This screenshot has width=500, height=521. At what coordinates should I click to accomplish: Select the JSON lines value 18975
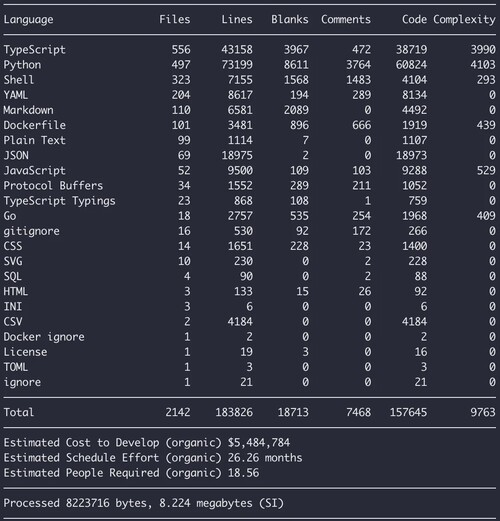pos(237,155)
